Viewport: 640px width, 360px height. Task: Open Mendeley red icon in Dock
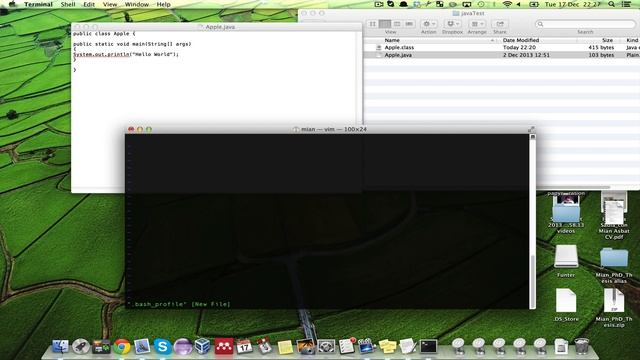[x=224, y=346]
